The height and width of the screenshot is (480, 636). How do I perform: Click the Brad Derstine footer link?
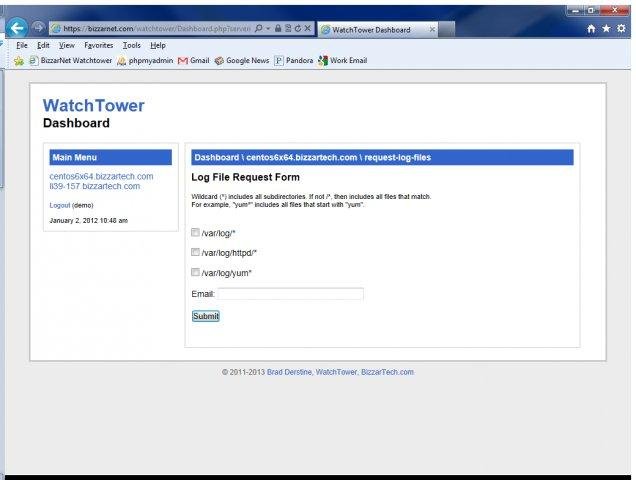[x=289, y=372]
